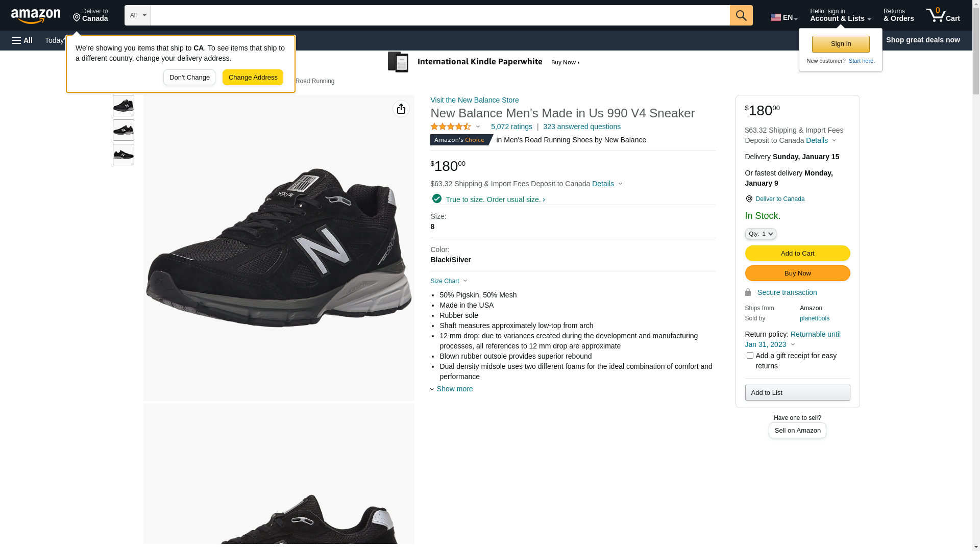Click the Add to Cart button
Viewport: 980px width, 551px height.
[x=797, y=254]
